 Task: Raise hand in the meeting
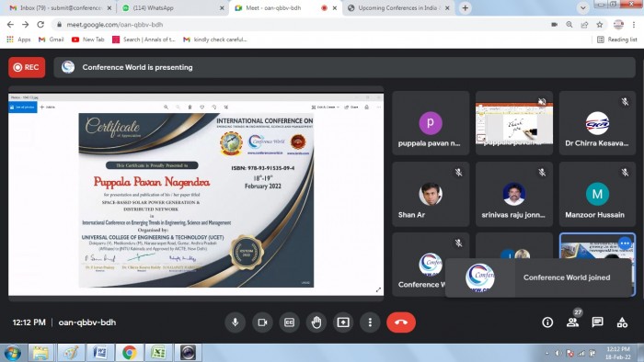(x=316, y=322)
